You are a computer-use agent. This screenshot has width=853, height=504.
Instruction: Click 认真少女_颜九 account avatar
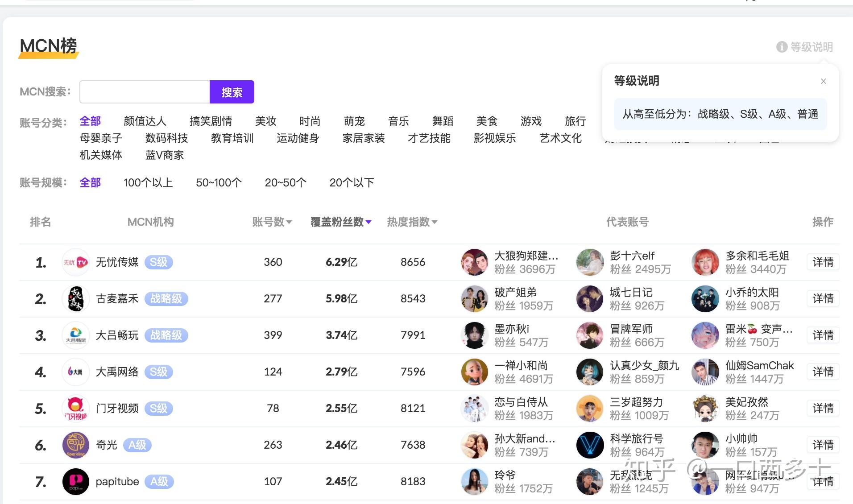(590, 372)
